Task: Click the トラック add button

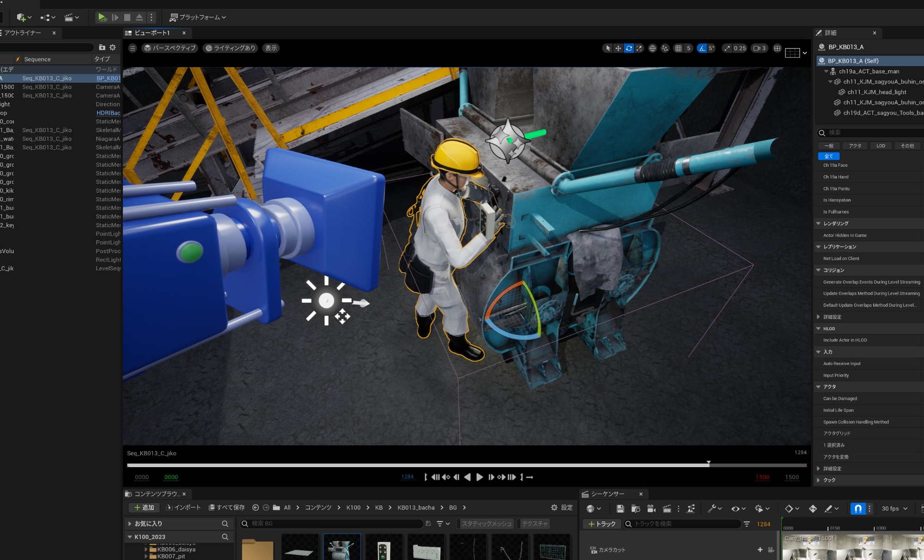Action: click(602, 524)
